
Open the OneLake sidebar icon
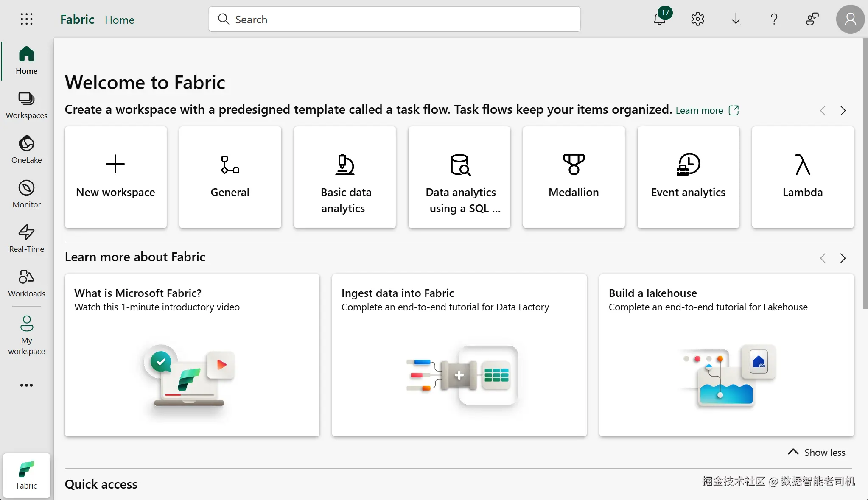tap(26, 149)
